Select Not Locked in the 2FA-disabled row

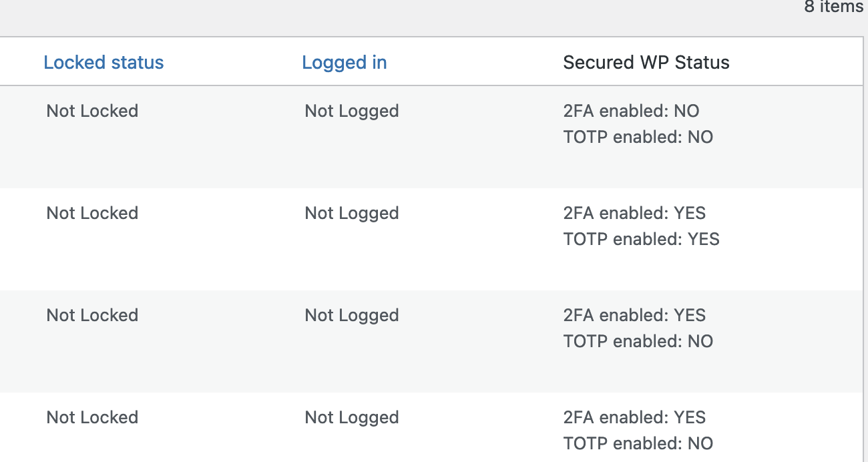[x=92, y=111]
